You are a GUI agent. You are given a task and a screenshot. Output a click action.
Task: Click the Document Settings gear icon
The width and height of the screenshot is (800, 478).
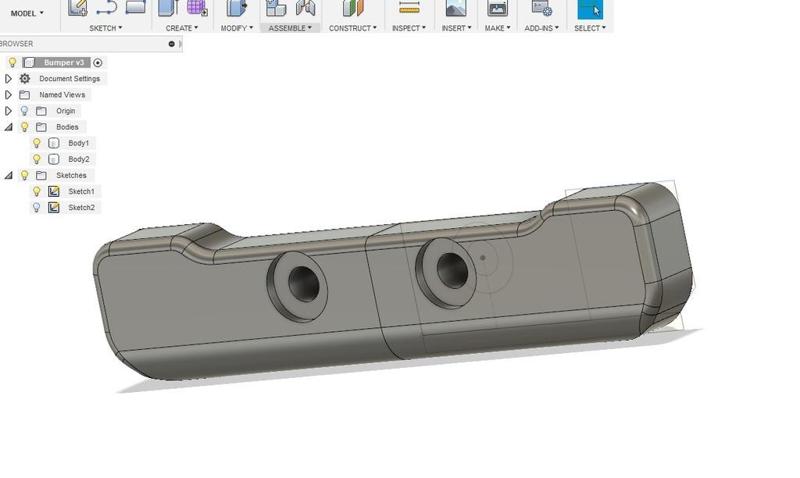(24, 79)
